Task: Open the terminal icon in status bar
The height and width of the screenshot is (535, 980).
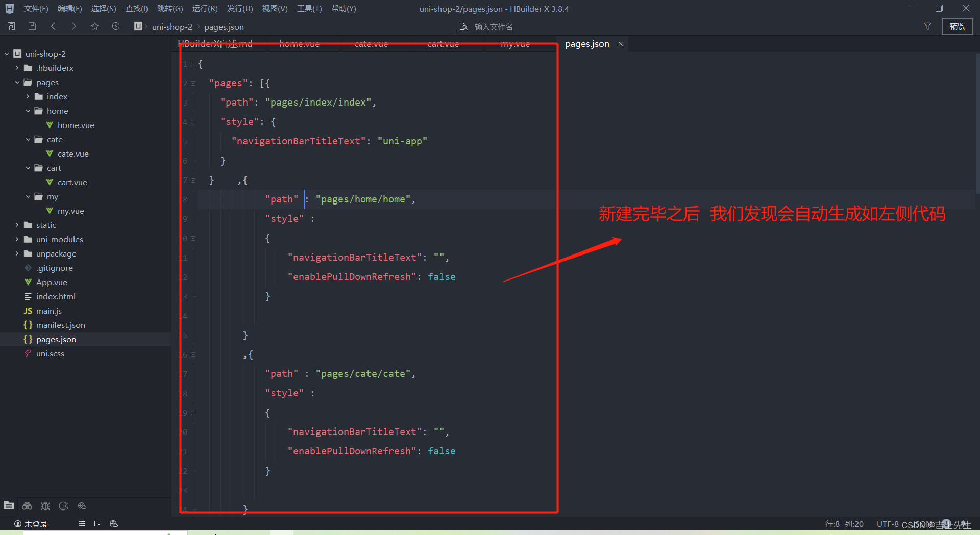Action: 98,524
